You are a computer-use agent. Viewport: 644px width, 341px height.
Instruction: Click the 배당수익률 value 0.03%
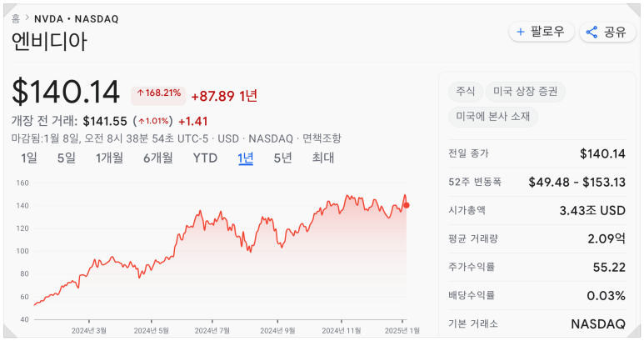pyautogui.click(x=606, y=296)
